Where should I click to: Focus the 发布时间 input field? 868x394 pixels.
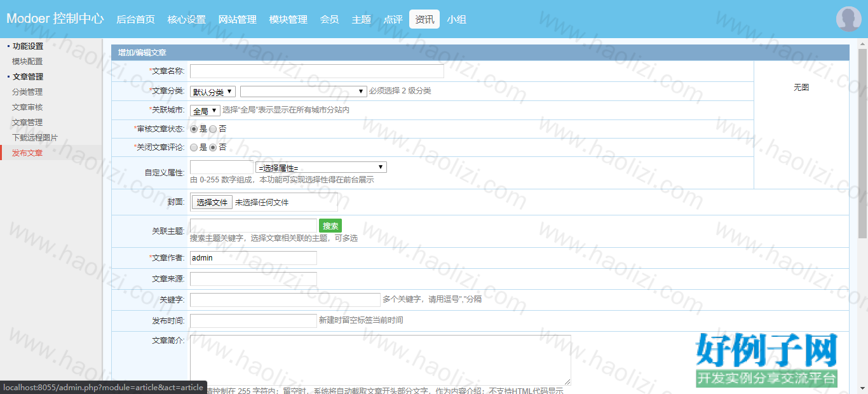[253, 321]
